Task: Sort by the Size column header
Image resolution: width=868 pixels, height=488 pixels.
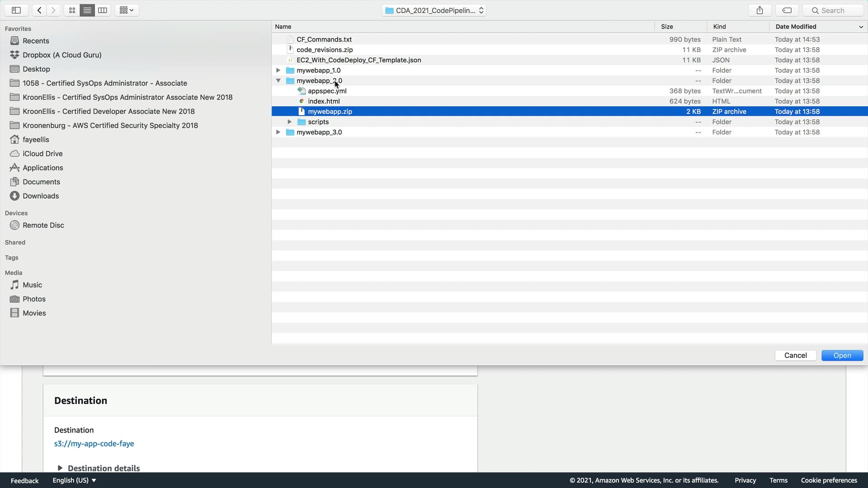Action: (x=667, y=27)
